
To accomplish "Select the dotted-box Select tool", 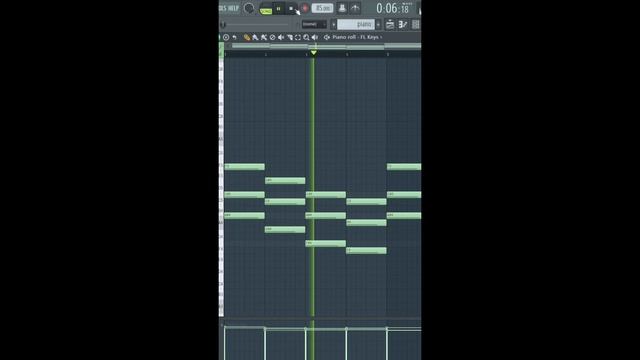I will tap(298, 37).
